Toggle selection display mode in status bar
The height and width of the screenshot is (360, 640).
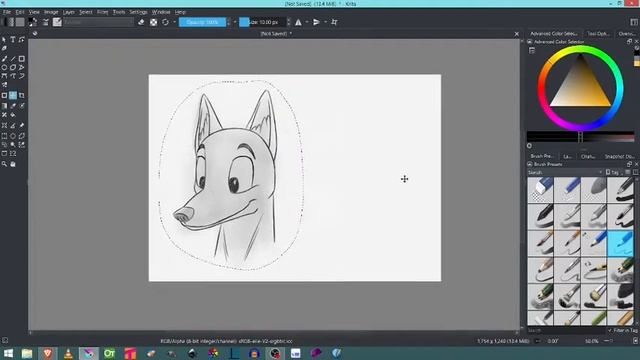(5, 340)
